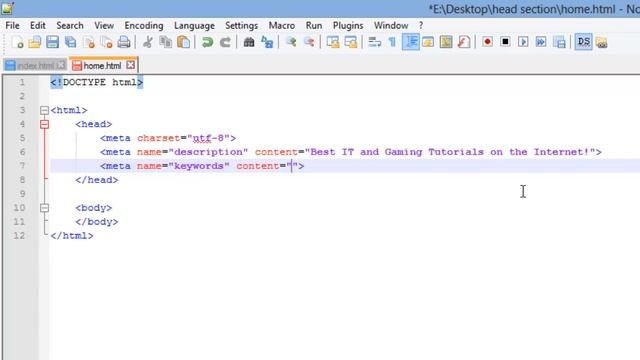Click the "utf-8" charset value
The height and width of the screenshot is (360, 640).
[208, 138]
